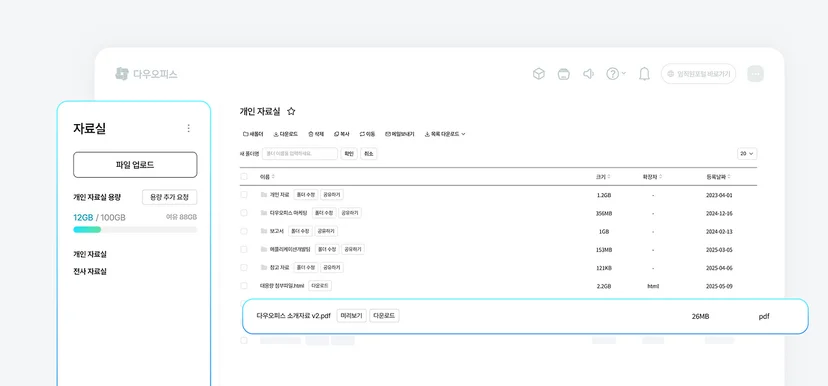Click the store icon in the header
This screenshot has width=828, height=386.
tap(563, 74)
